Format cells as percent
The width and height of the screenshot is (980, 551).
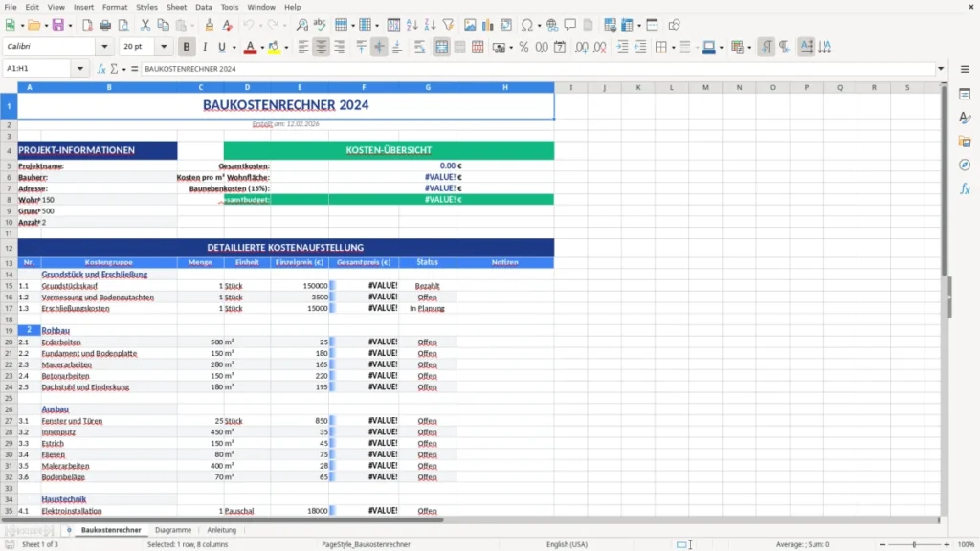[x=523, y=47]
